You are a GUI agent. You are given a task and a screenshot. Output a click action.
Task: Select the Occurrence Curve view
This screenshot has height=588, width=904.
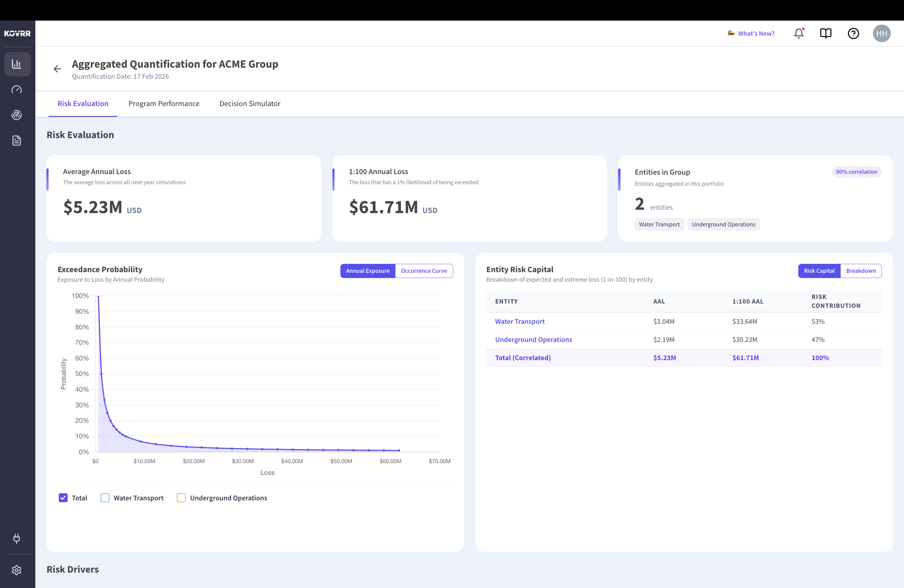424,271
